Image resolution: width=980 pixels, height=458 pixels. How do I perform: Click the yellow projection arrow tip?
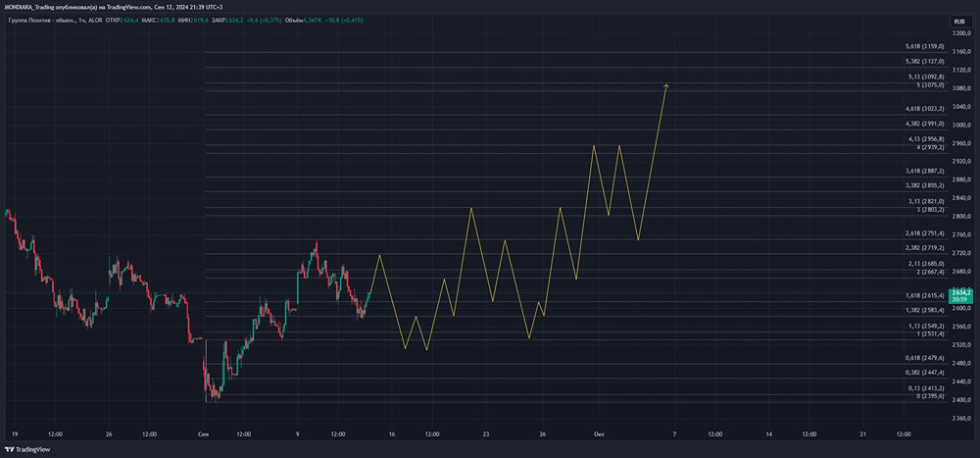[666, 85]
